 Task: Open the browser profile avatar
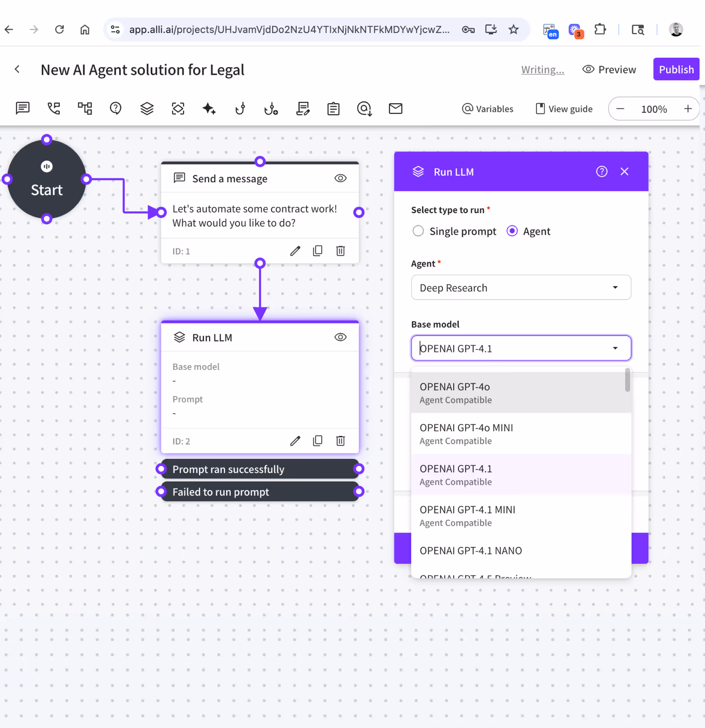click(x=676, y=30)
